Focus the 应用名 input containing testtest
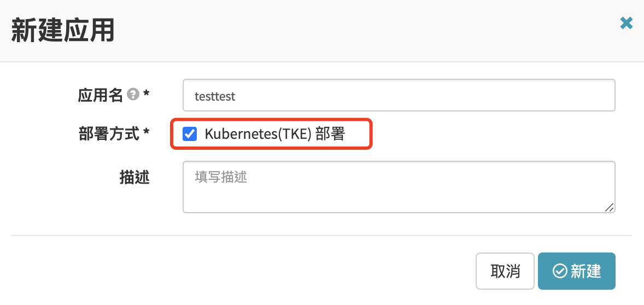 pos(399,95)
